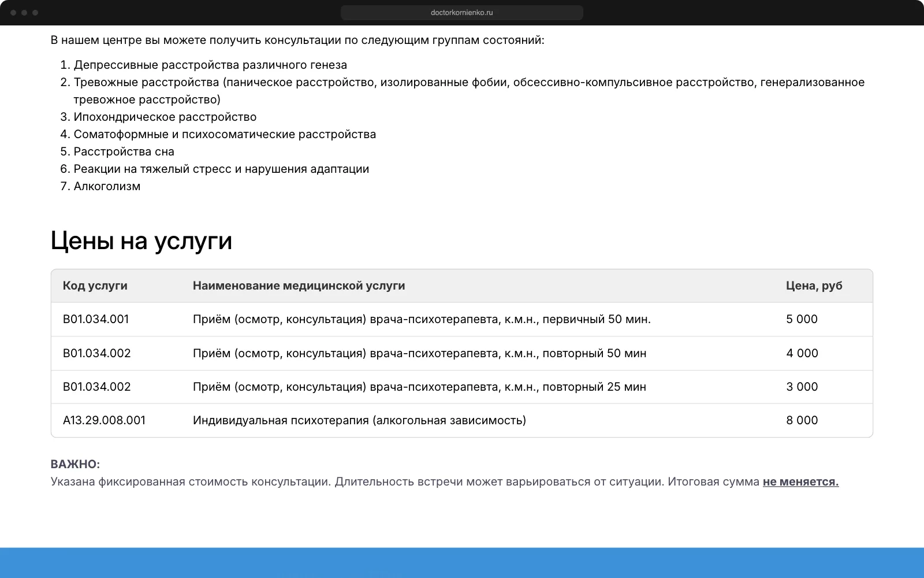Image resolution: width=924 pixels, height=578 pixels.
Task: Click the intro sentence 'В нашем центре вы можете...'
Action: (297, 40)
